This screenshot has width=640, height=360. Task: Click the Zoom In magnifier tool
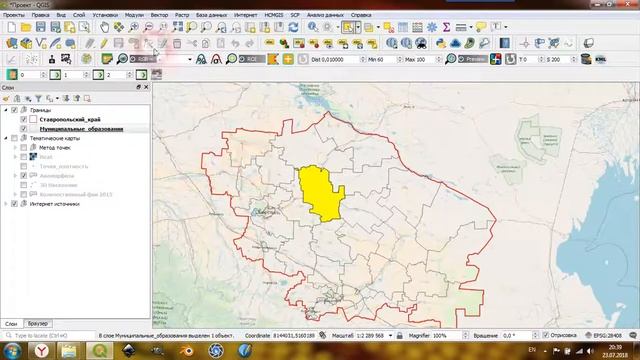pyautogui.click(x=133, y=27)
